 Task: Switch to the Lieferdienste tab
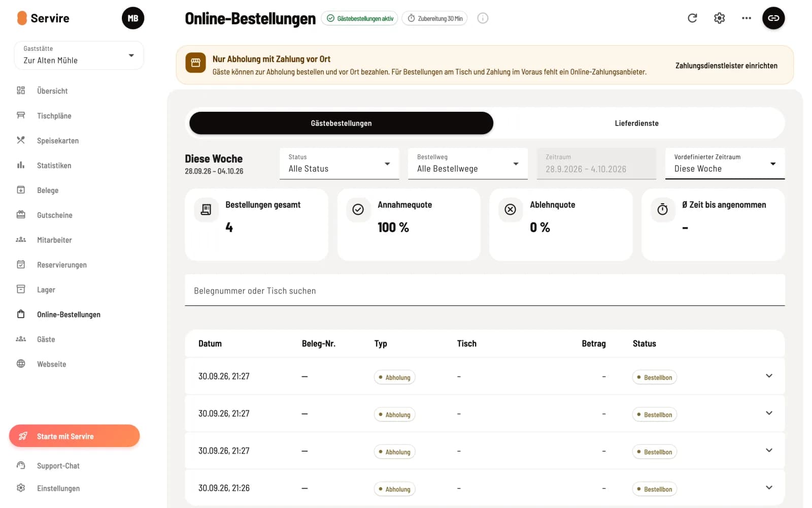pos(636,123)
